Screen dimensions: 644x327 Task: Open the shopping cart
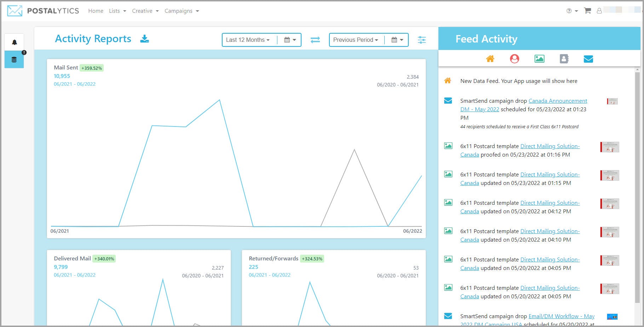pyautogui.click(x=587, y=11)
